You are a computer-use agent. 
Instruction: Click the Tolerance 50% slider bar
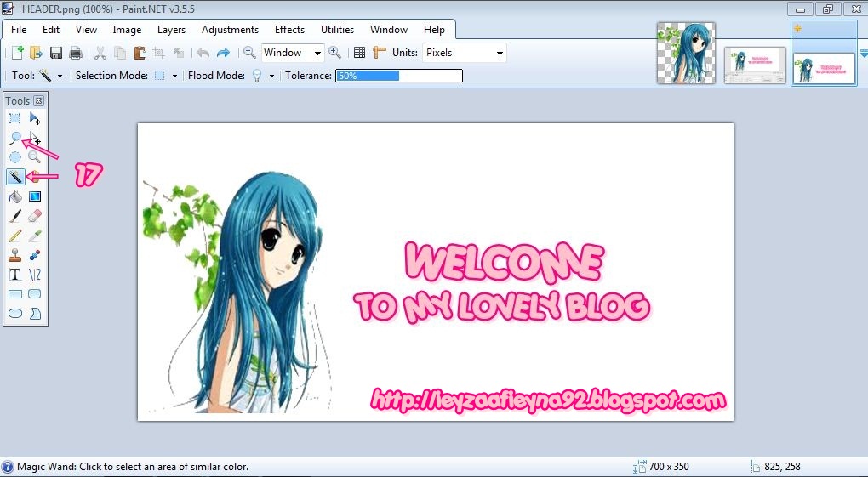click(x=398, y=76)
